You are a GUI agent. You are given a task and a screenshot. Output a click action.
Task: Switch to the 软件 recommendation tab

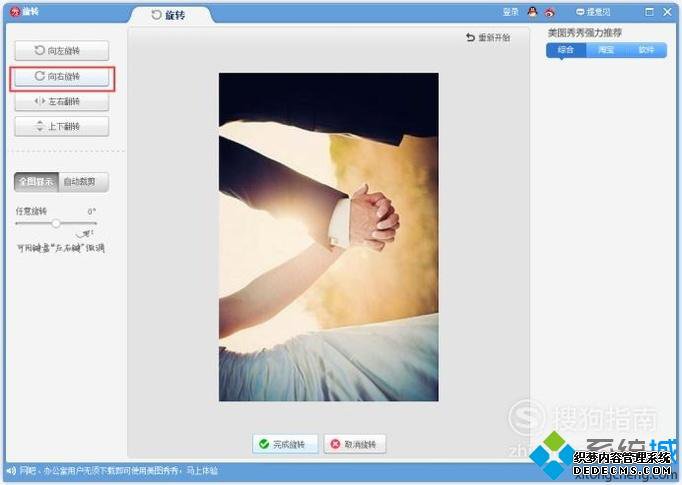pos(646,50)
